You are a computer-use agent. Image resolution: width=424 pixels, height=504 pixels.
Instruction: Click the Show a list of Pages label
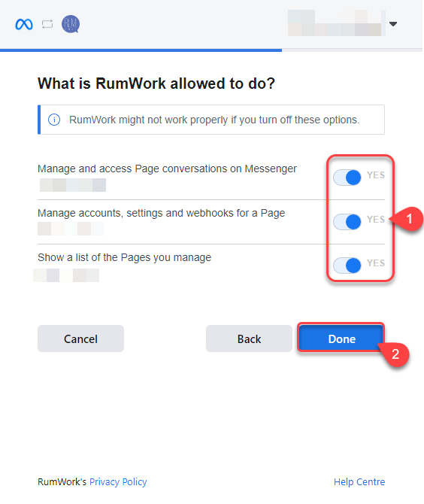[124, 257]
